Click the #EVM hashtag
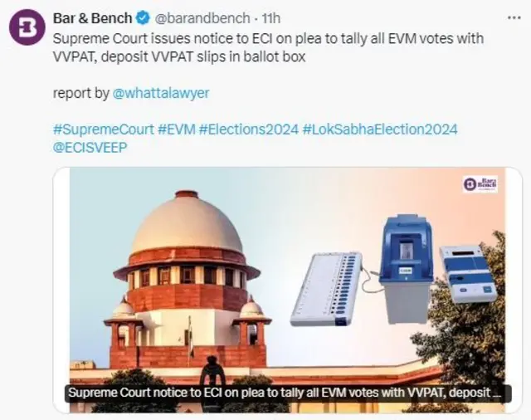This screenshot has width=531, height=420. (x=176, y=130)
